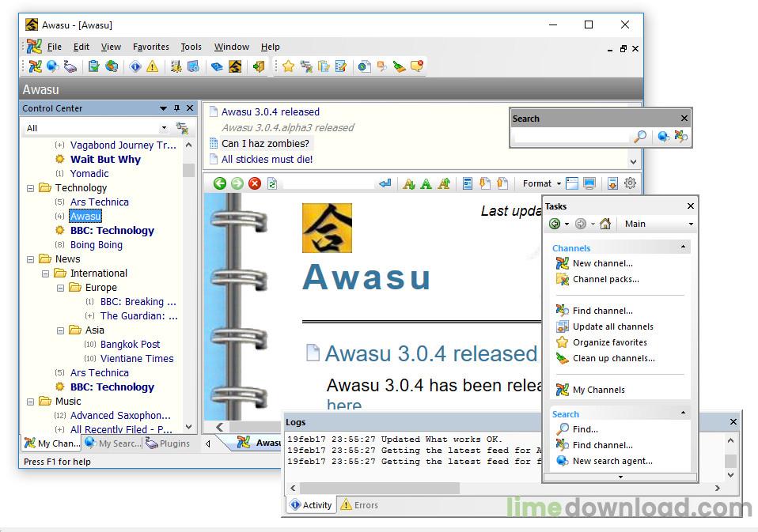758x532 pixels.
Task: Toggle pin on Control Center panel
Action: (176, 108)
